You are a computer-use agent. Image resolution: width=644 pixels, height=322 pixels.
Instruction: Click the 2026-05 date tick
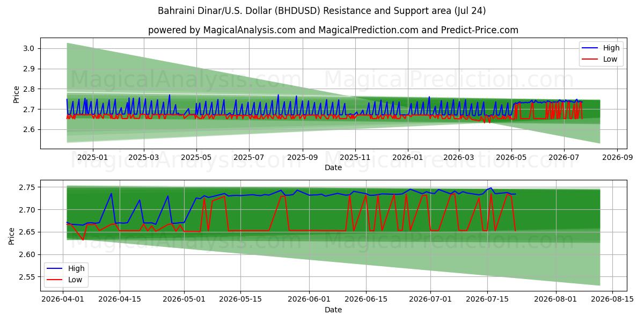[511, 157]
